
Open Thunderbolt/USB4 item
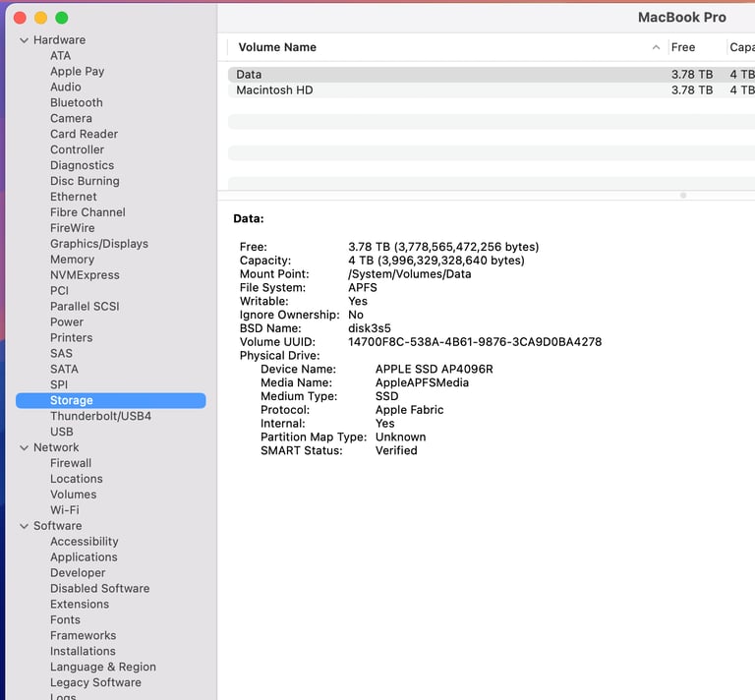100,416
